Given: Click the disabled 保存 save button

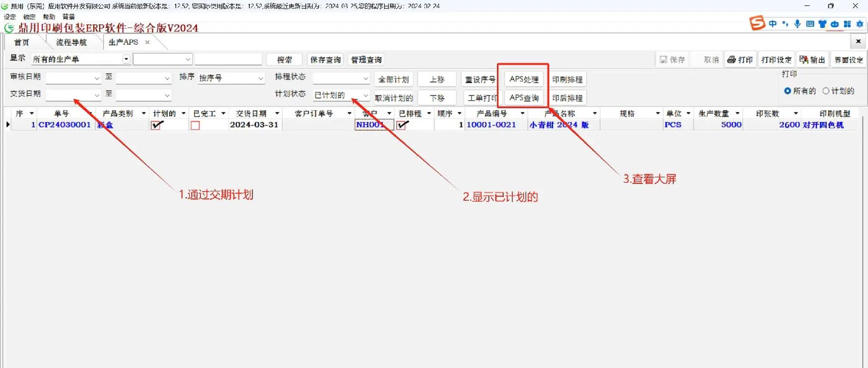Looking at the screenshot, I should 672,60.
